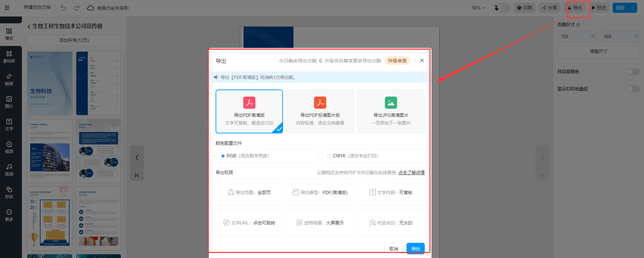This screenshot has height=258, width=644.
Task: Go back using the chevron beside template title
Action: (29, 26)
